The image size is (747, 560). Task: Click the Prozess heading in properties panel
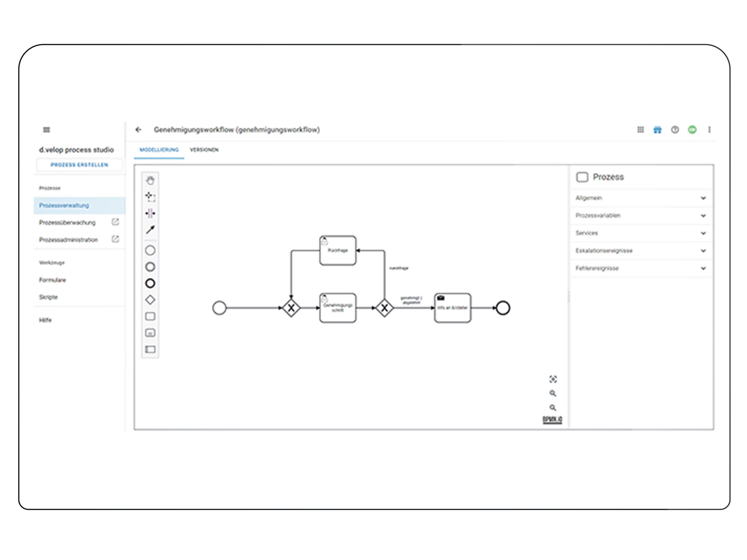pos(608,177)
